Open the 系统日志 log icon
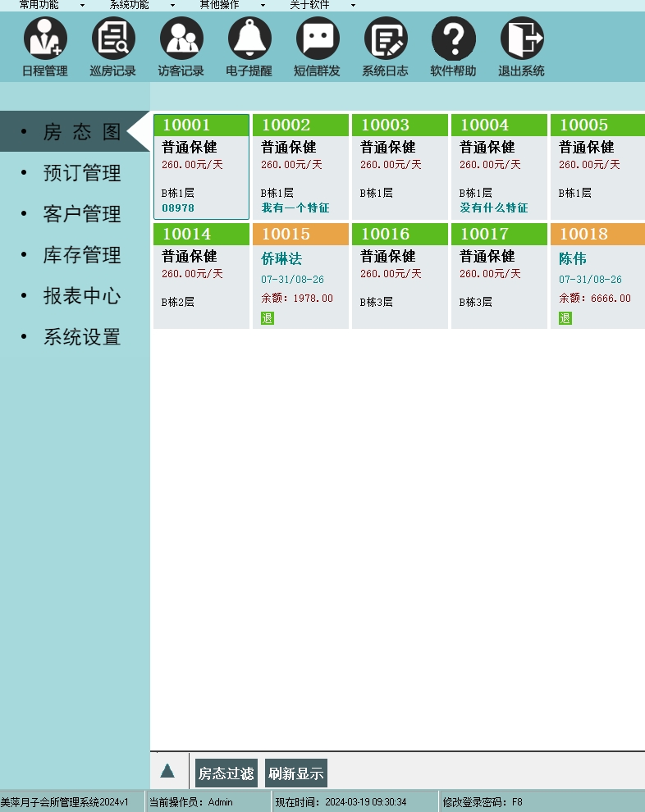The width and height of the screenshot is (645, 812). pyautogui.click(x=385, y=39)
